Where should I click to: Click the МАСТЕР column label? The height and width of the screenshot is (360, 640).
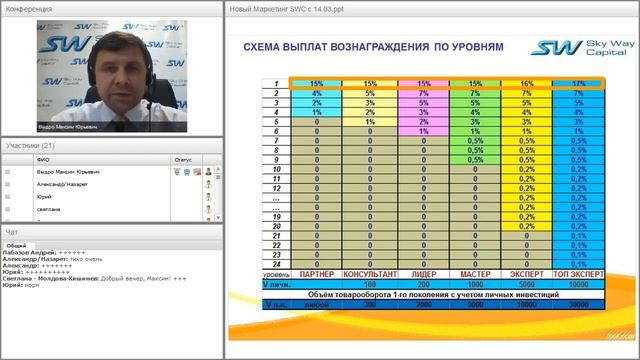coord(475,274)
